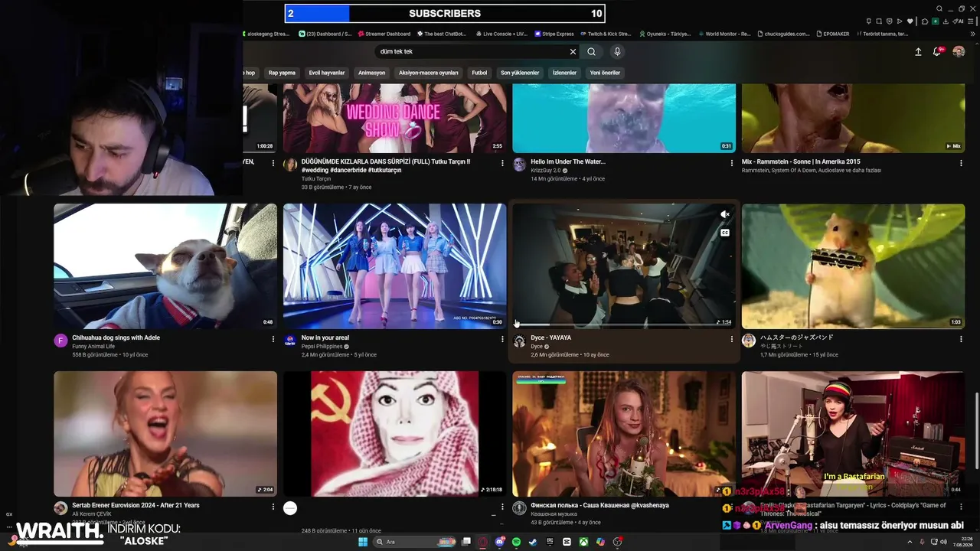Open Epic Games Launcher from the taskbar
The height and width of the screenshot is (551, 980).
point(550,542)
